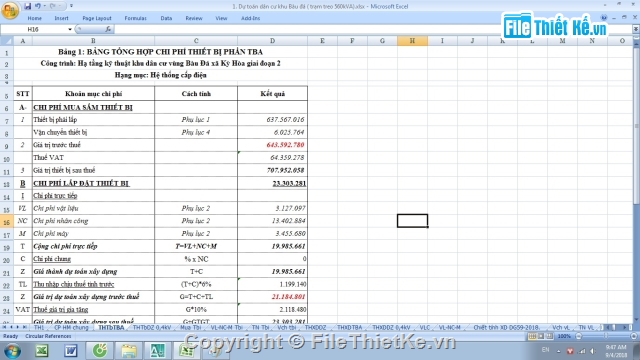The image size is (640, 360).
Task: Open Customize Quick Access Toolbar dropdown
Action: pos(71,6)
